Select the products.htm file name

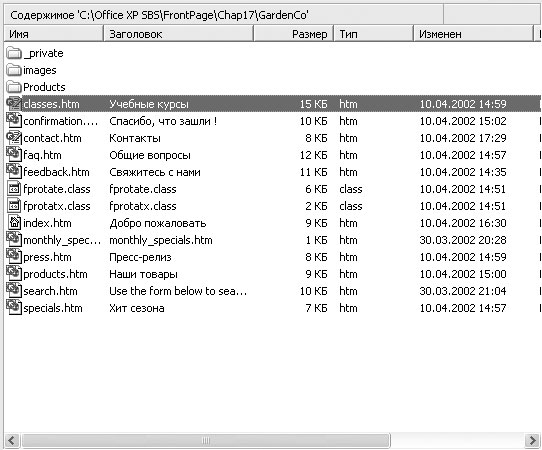coord(55,274)
